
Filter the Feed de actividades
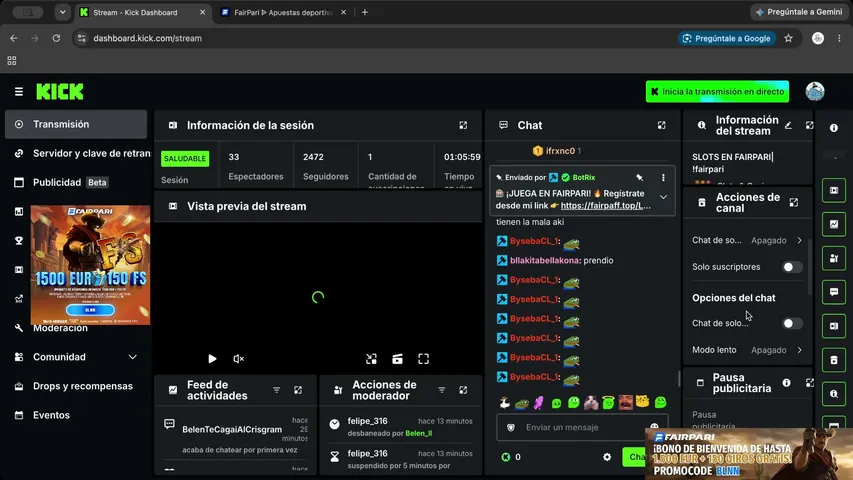coord(276,390)
